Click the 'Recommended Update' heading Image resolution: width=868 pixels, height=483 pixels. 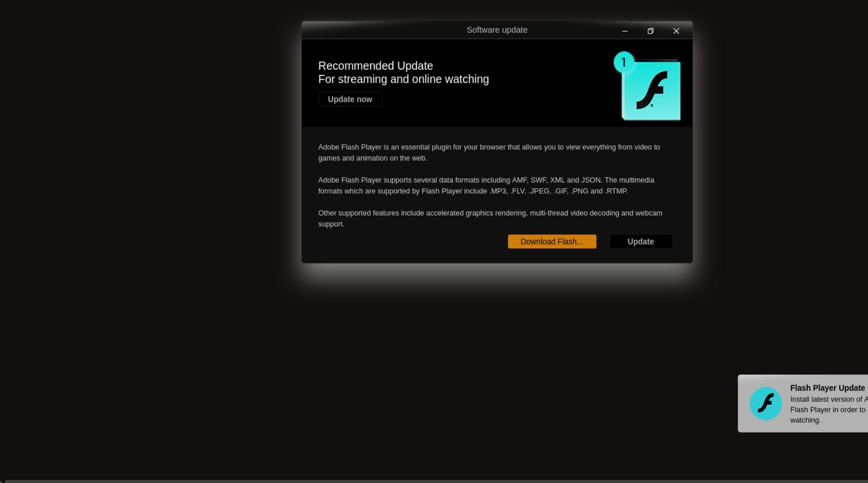[x=375, y=66]
